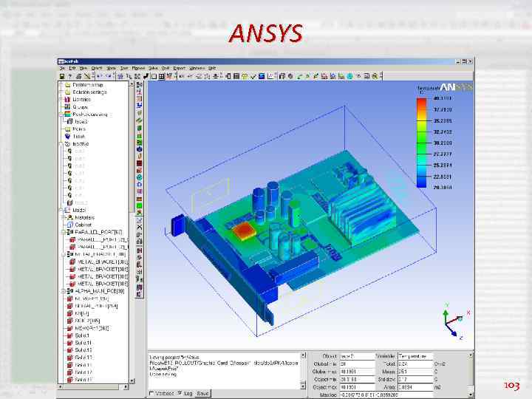Screen dimensions: 532x399
Task: Toggle the Log checkbox
Action: [x=180, y=394]
